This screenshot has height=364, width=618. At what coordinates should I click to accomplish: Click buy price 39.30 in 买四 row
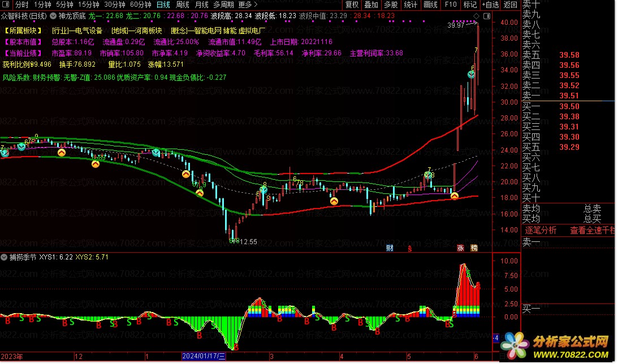tap(569, 137)
